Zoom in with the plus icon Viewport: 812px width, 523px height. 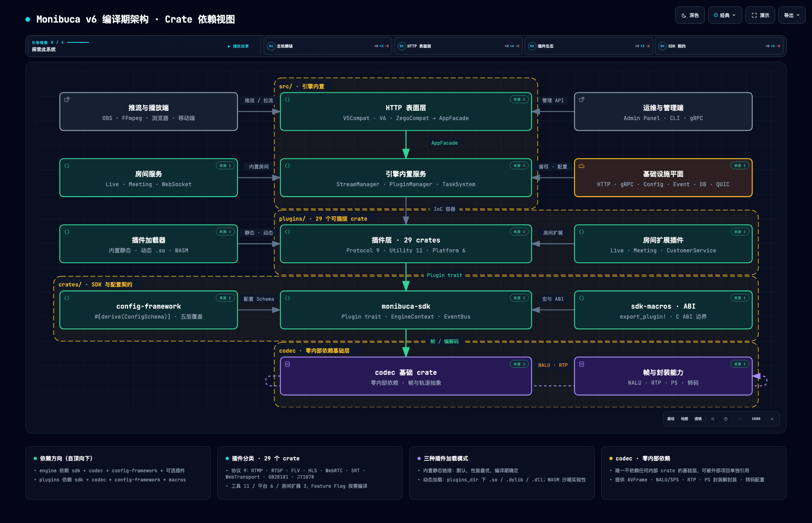(772, 419)
